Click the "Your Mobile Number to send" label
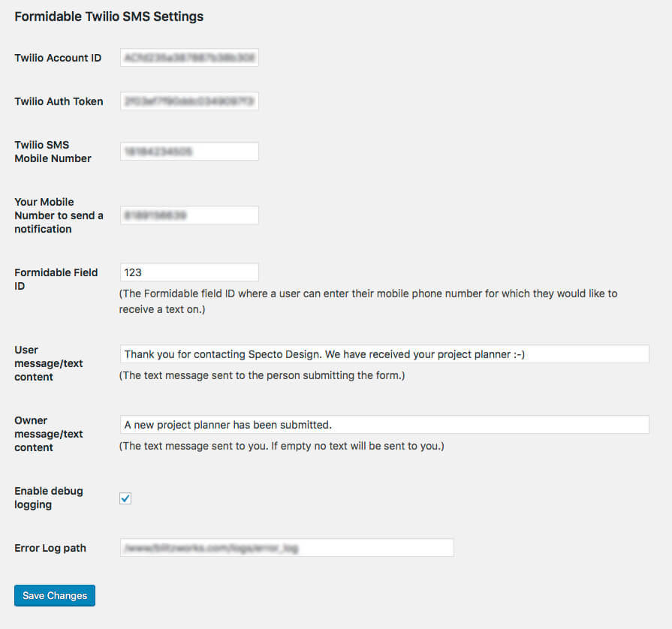 [59, 215]
